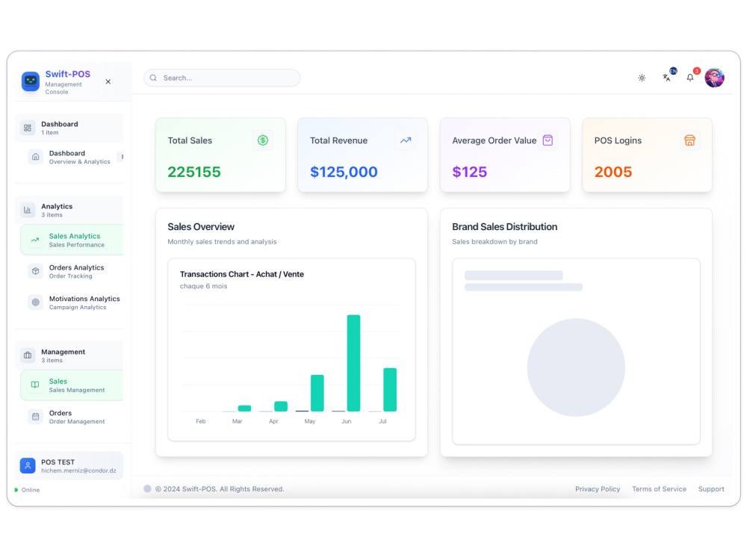
Task: Click the 225155 Total Sales value
Action: click(x=194, y=172)
